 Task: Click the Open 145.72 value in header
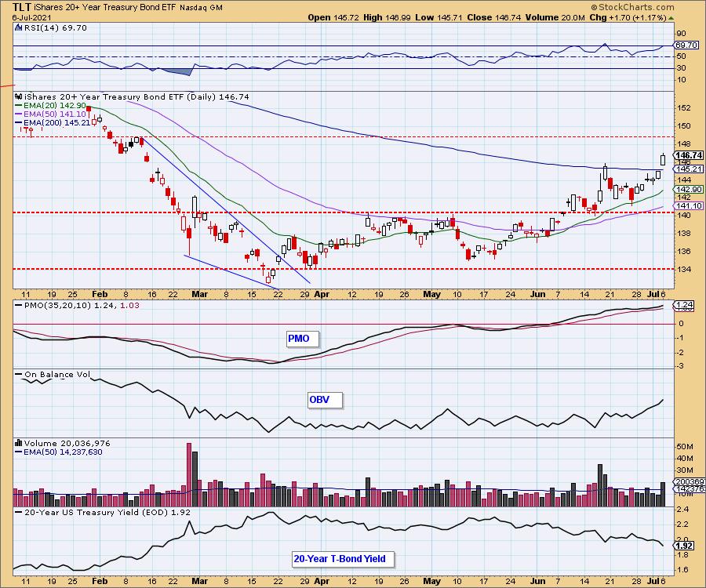[333, 17]
